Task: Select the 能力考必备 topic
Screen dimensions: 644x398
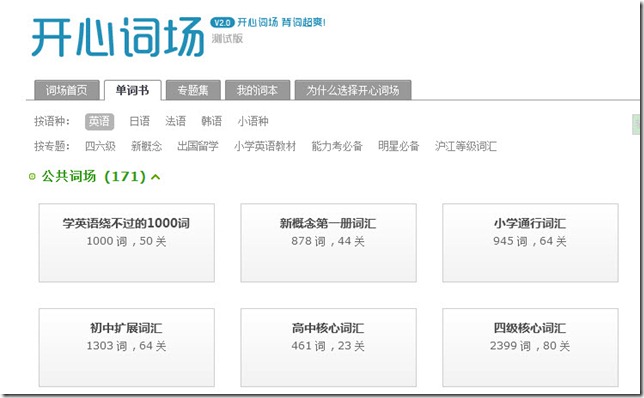Action: pyautogui.click(x=337, y=146)
